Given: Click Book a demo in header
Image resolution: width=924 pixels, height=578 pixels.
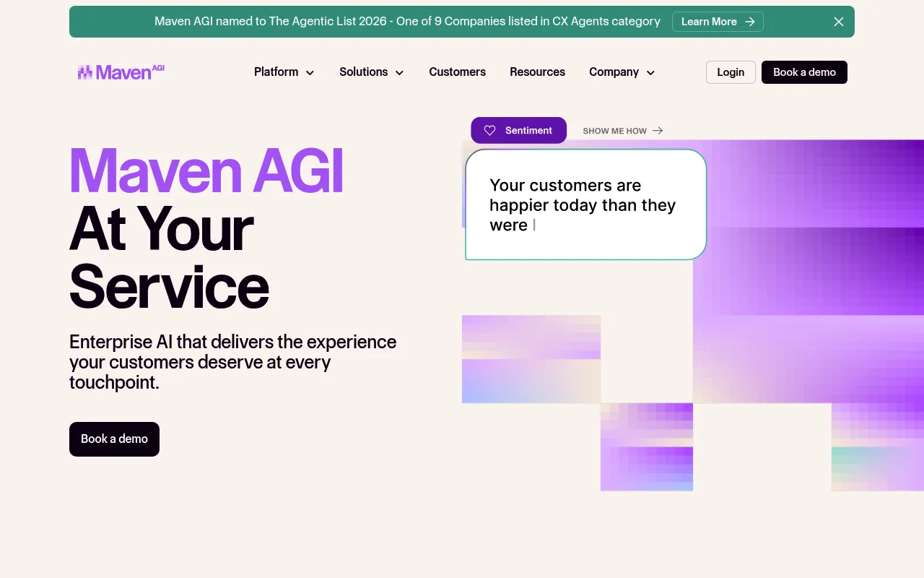Looking at the screenshot, I should pos(804,72).
